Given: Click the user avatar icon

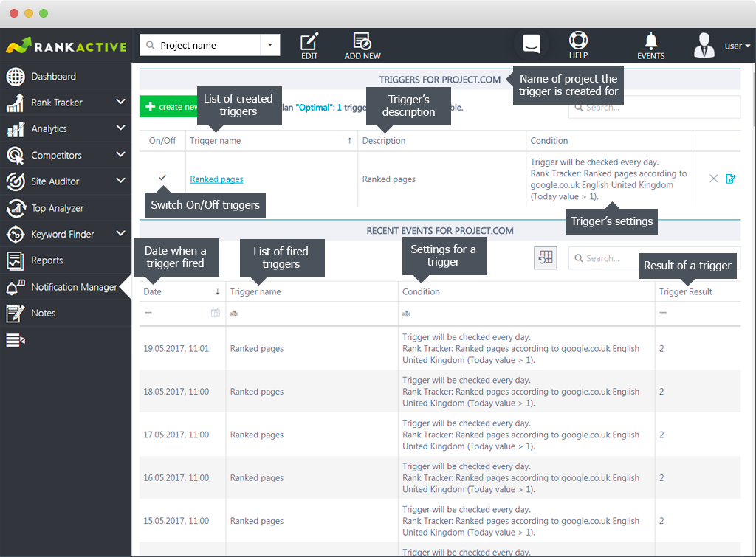Looking at the screenshot, I should [x=704, y=45].
